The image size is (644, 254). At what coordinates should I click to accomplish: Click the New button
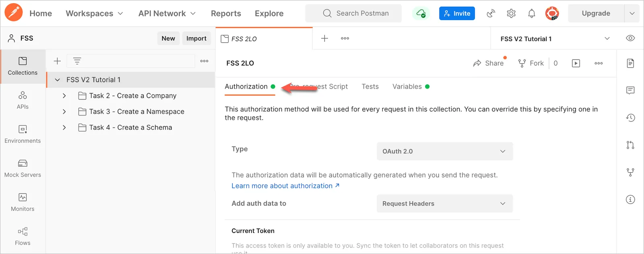click(168, 38)
